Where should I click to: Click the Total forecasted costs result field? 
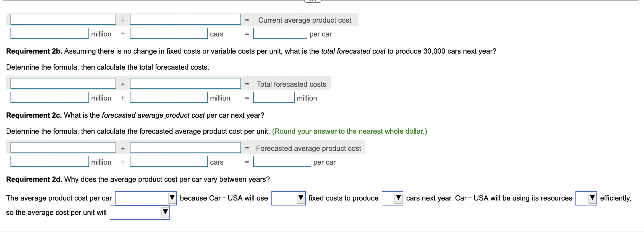[x=273, y=98]
